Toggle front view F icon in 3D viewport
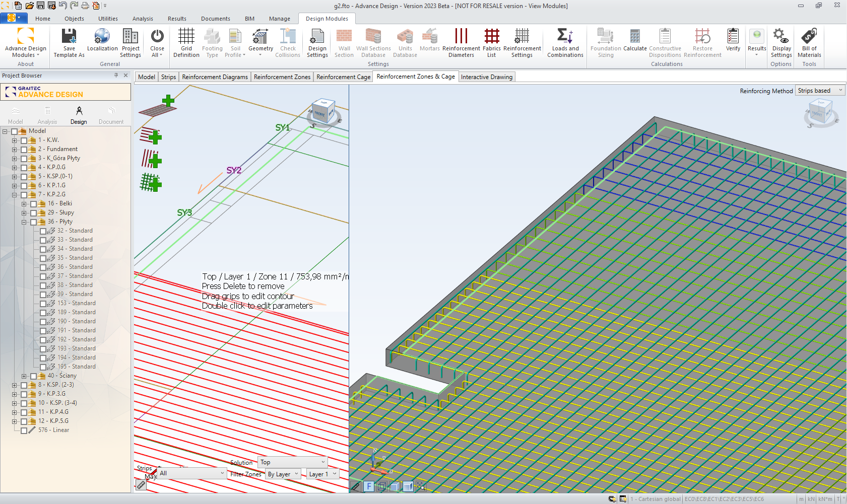Screen dimensions: 847x504 [369, 486]
